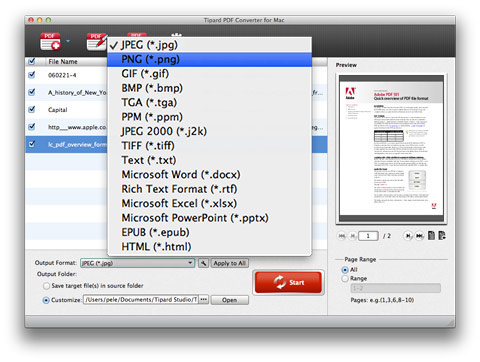Viewport: 480px width, 362px height.
Task: Open the Add PDF dropdown arrow
Action: [x=68, y=41]
